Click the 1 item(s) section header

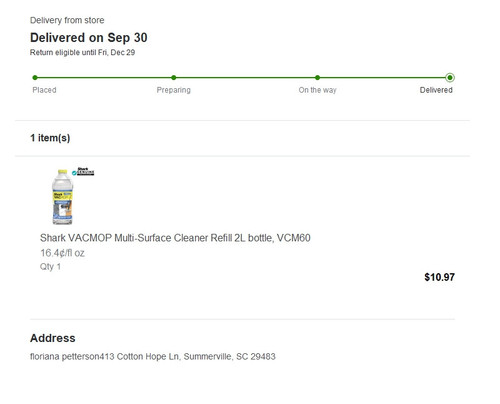tap(50, 138)
